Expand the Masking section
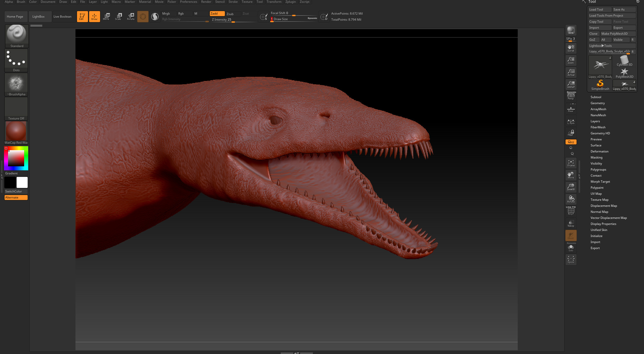Image resolution: width=644 pixels, height=354 pixels. coord(596,158)
